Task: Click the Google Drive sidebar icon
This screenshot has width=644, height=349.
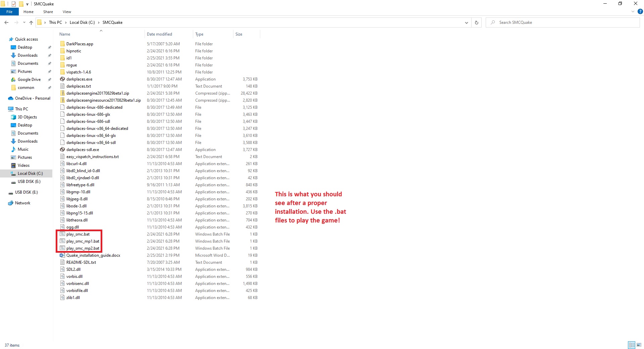Action: point(13,80)
